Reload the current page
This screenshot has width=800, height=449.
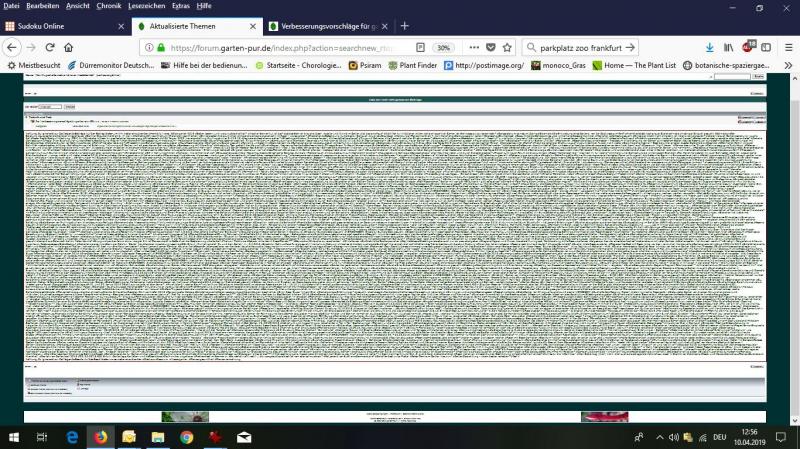click(49, 47)
